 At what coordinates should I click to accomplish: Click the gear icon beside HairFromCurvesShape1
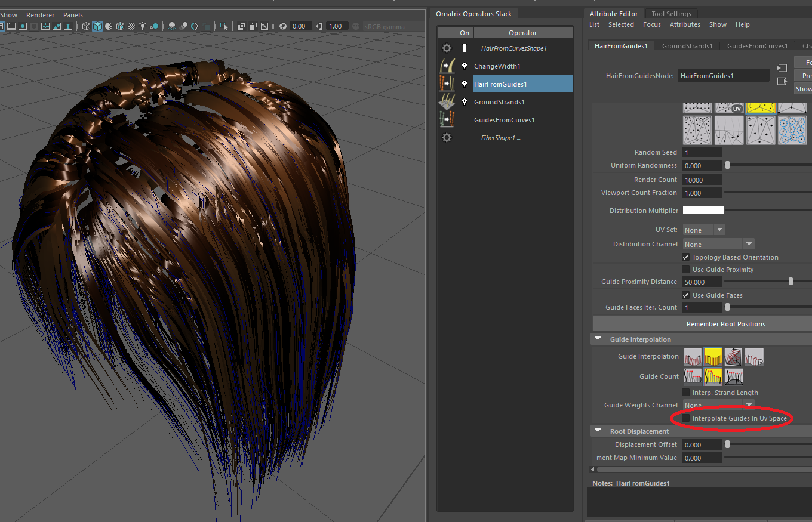pos(447,48)
